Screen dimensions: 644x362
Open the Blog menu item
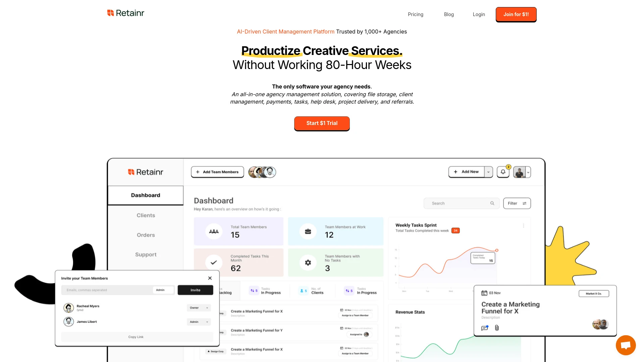click(x=448, y=14)
